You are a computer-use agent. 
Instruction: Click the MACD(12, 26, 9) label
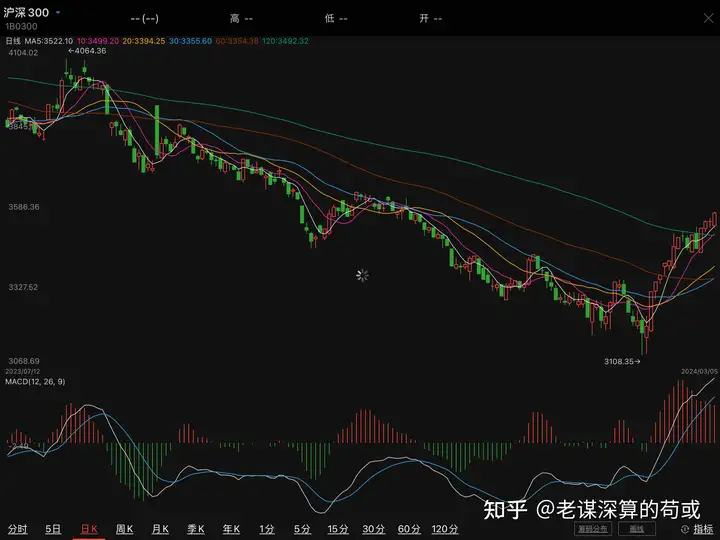coord(35,382)
